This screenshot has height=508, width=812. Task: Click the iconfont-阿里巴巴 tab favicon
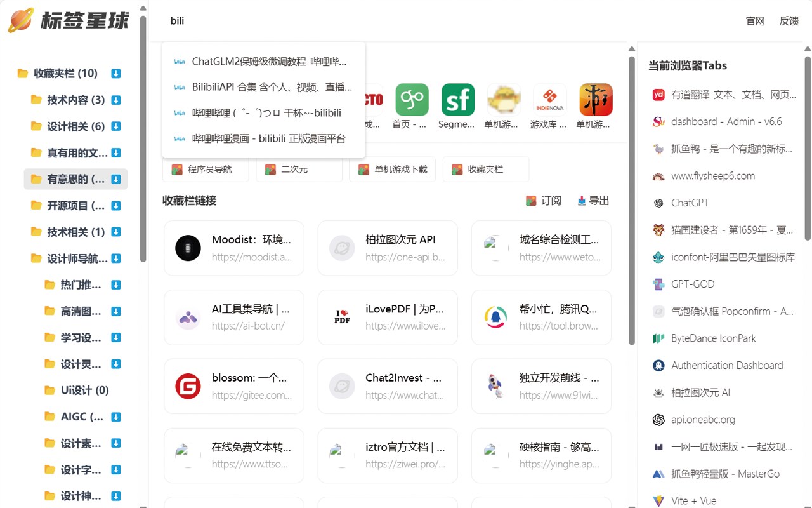point(658,257)
